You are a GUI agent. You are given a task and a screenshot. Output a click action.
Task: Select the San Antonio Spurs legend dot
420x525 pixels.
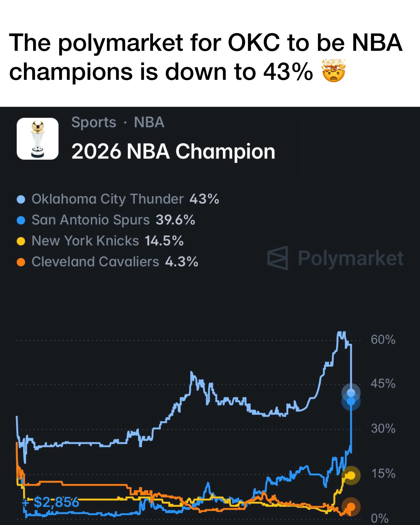(21, 220)
